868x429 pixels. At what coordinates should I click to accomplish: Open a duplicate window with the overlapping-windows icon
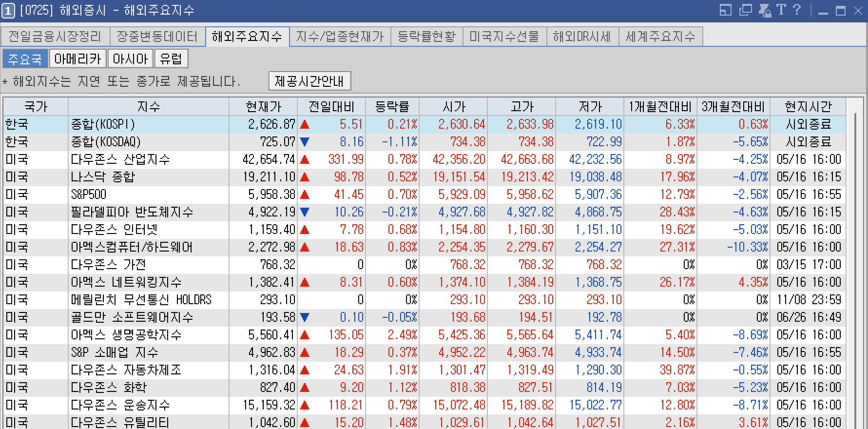tap(745, 10)
